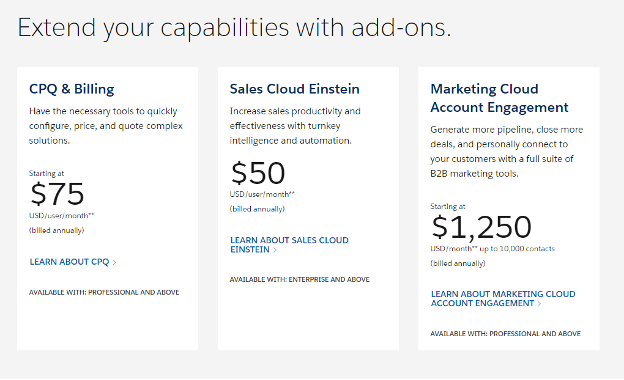Click the $1,250 Marketing Cloud price

[481, 227]
